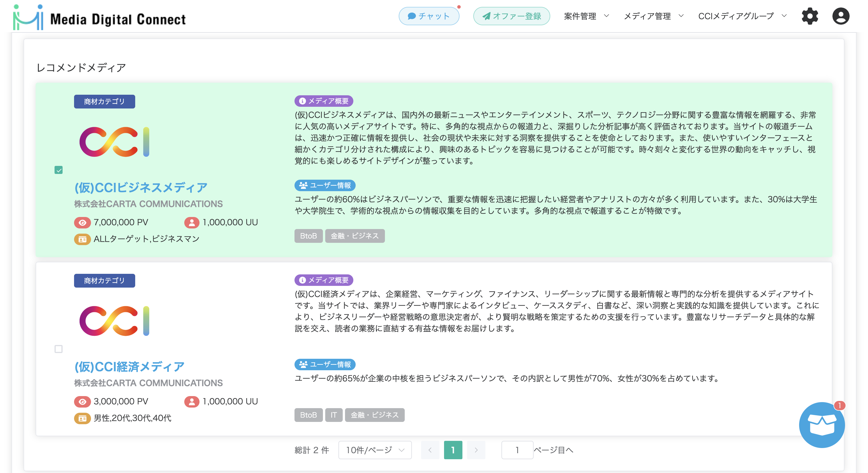Click 金融・ビジネス tag on CCIビジネスメディア card
868x473 pixels.
click(x=355, y=236)
